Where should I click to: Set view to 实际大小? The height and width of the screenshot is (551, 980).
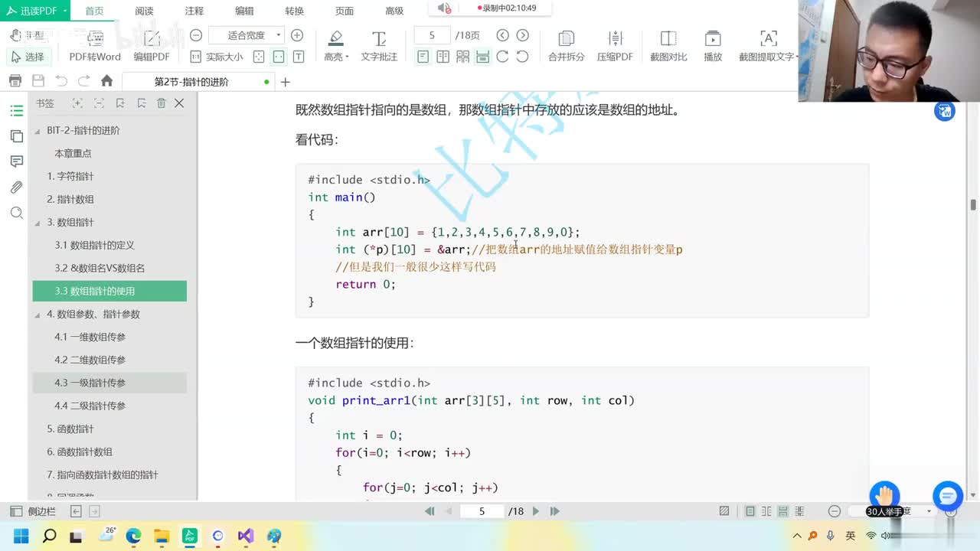click(x=217, y=57)
